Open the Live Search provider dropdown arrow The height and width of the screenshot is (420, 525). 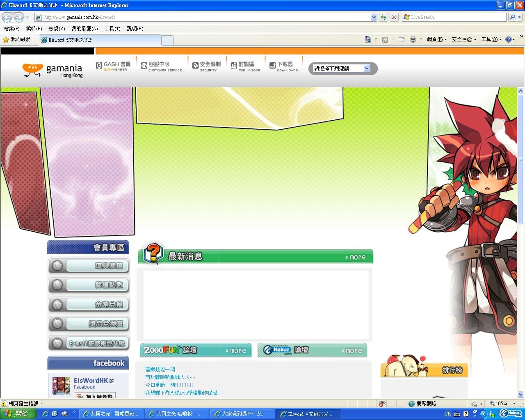(x=520, y=17)
